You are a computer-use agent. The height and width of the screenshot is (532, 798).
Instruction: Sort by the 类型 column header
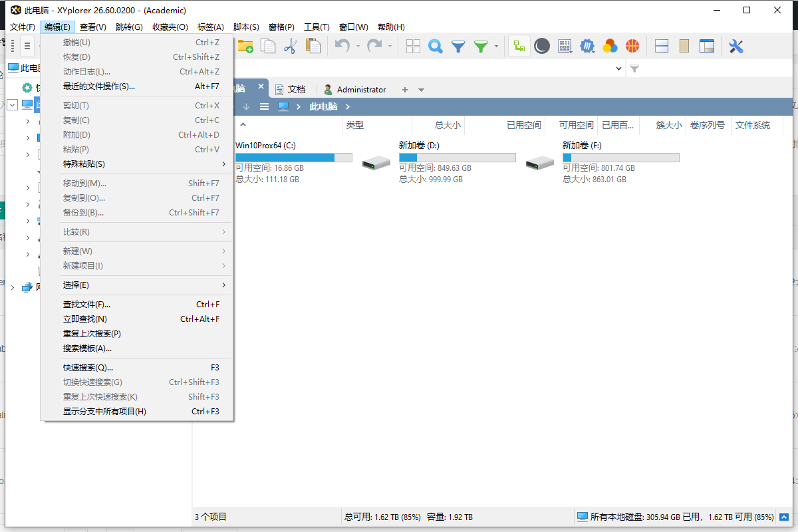pos(377,125)
